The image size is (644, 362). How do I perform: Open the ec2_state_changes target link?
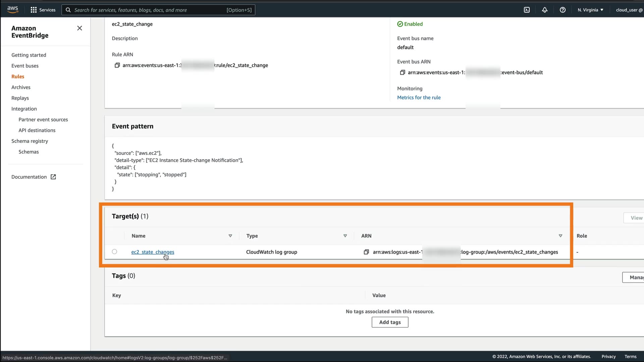coord(153,252)
